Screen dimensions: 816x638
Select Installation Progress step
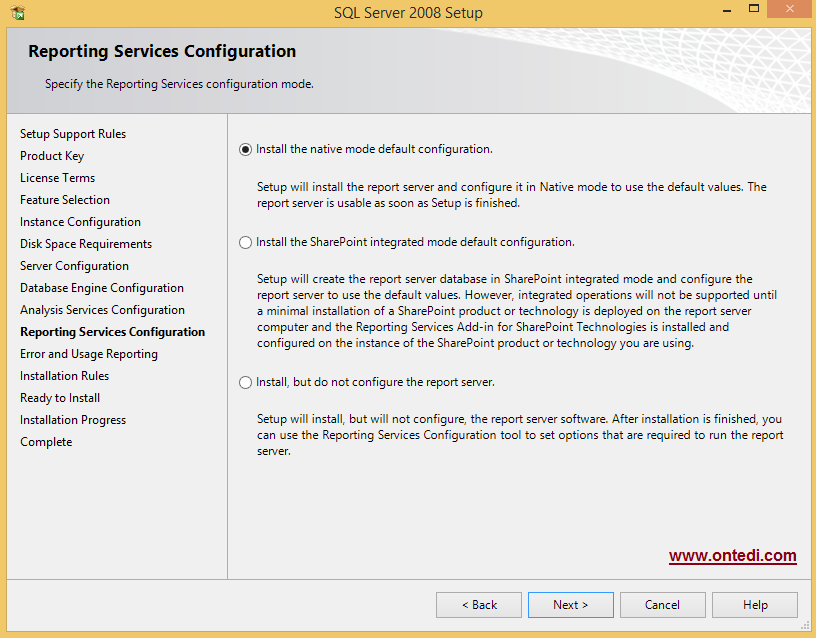tap(73, 420)
